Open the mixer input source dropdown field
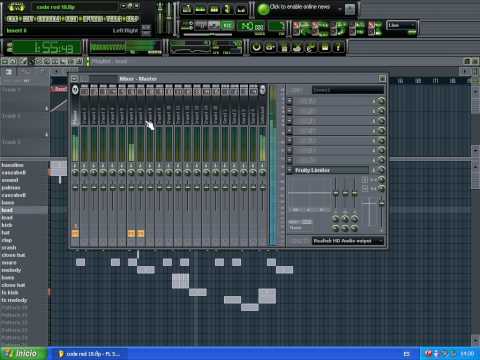This screenshot has height=360, width=480. 348,90
